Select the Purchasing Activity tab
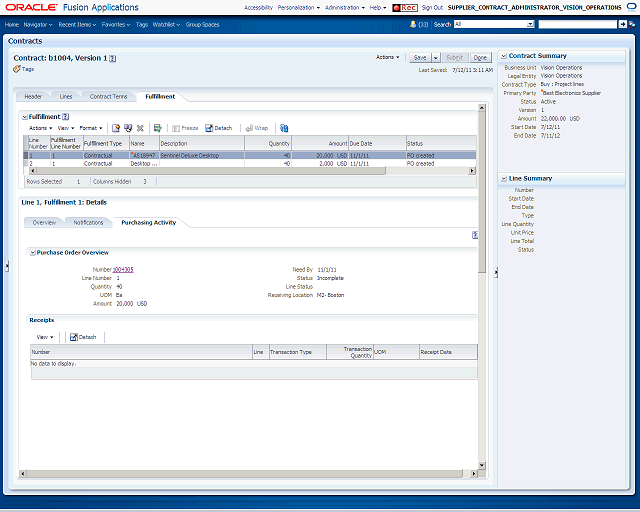640x512 pixels. pos(149,223)
